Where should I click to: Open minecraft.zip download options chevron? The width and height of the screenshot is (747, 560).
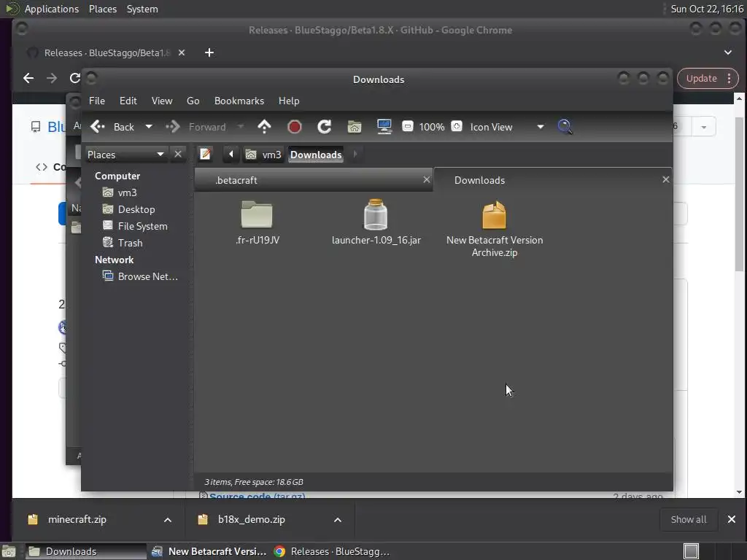[x=168, y=520]
